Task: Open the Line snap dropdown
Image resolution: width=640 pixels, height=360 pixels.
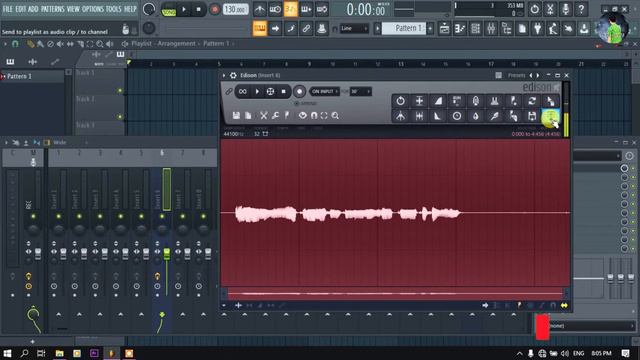Action: 354,29
